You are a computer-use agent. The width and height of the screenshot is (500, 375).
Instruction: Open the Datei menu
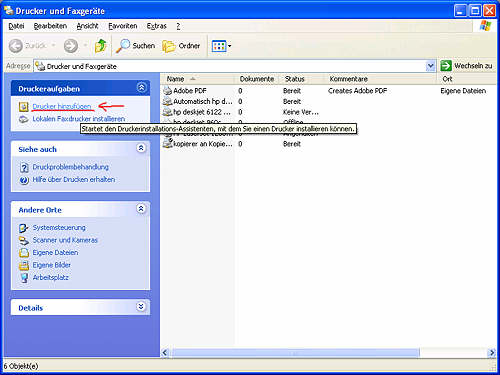[16, 26]
